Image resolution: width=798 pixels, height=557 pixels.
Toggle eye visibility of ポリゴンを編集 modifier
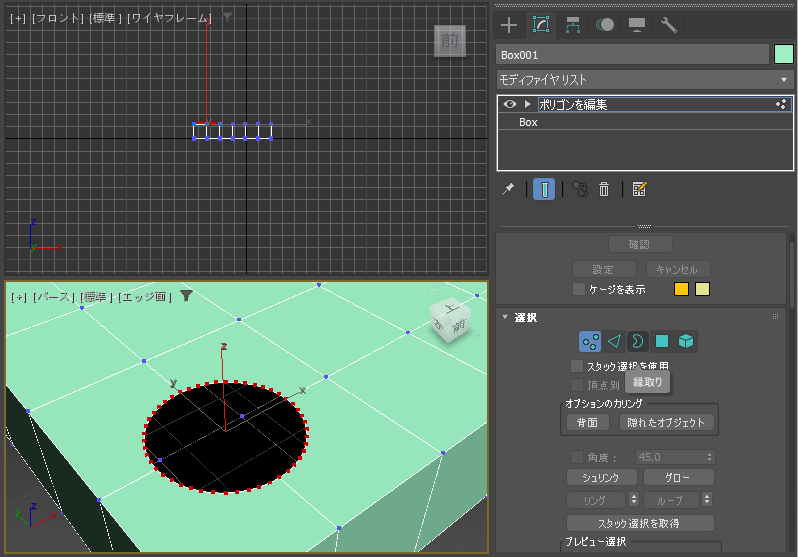click(x=509, y=104)
